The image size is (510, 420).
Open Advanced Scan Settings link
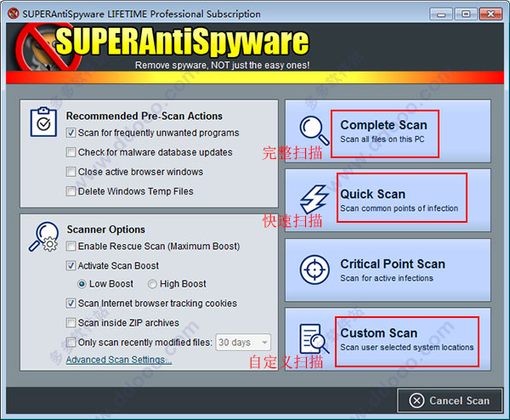tap(119, 360)
